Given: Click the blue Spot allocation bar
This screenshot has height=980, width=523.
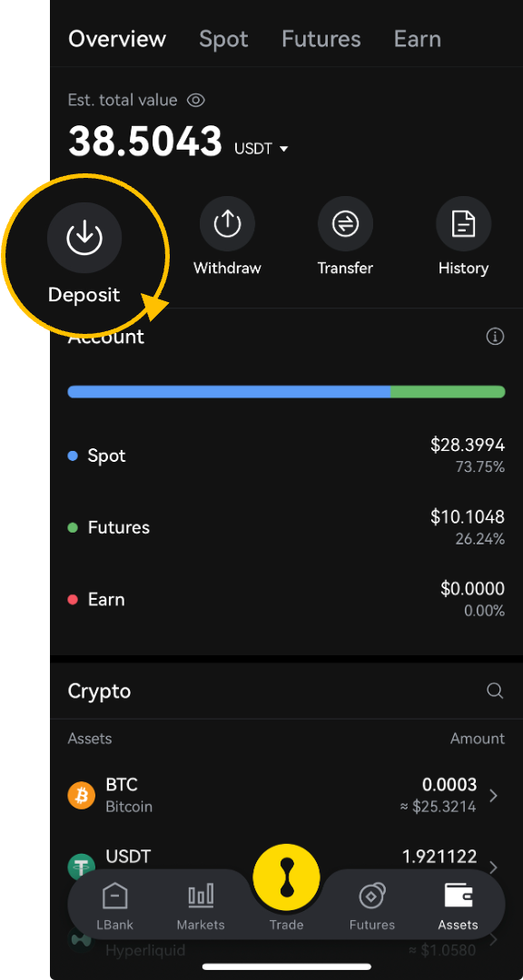Looking at the screenshot, I should (229, 392).
